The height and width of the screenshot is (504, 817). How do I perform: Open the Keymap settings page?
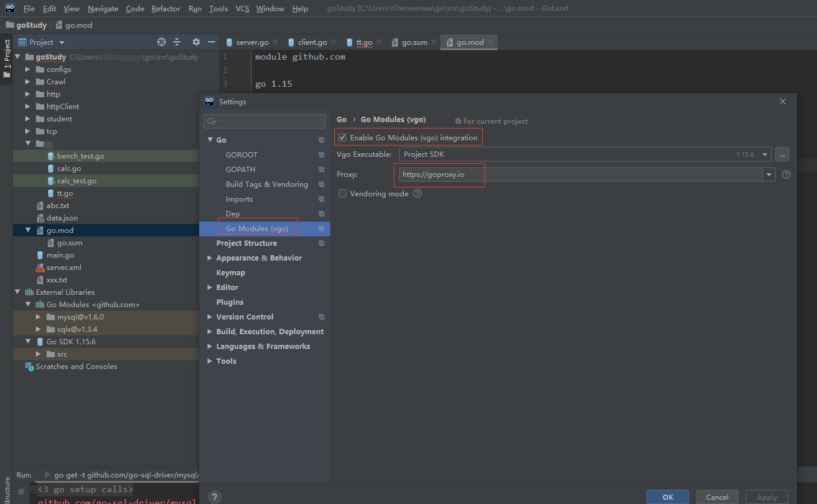click(230, 273)
